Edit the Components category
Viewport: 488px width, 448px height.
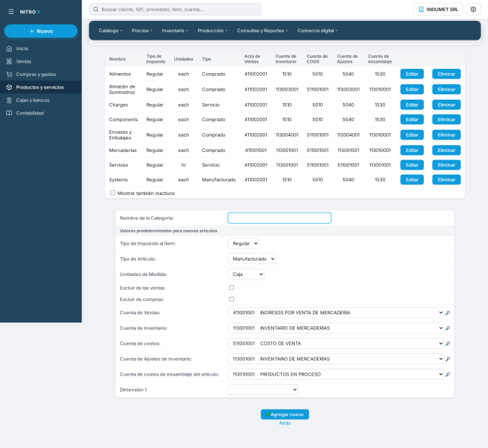click(412, 119)
